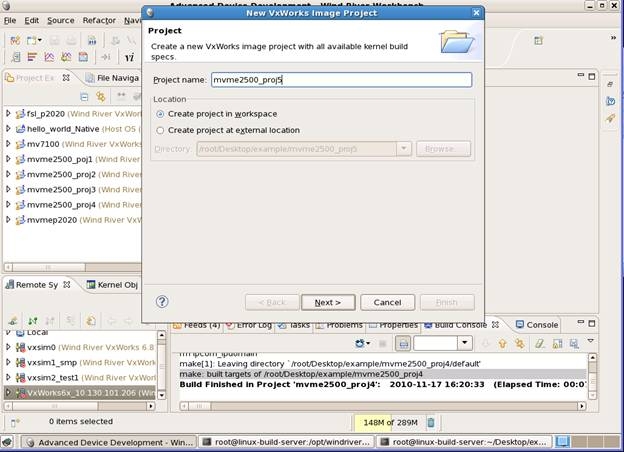Click the calendar-like toolbar icon in second row
Image resolution: width=624 pixels, height=452 pixels.
tap(83, 57)
